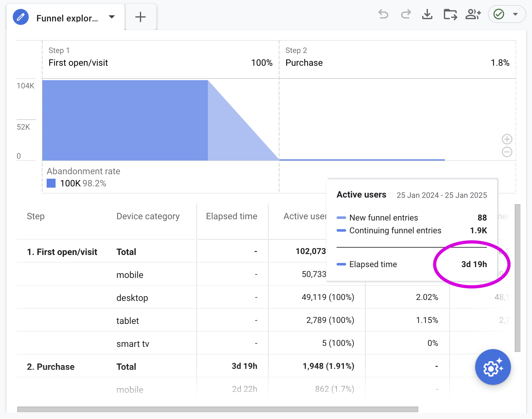Click the '100K' abandonment value
This screenshot has width=532, height=419.
[x=70, y=183]
